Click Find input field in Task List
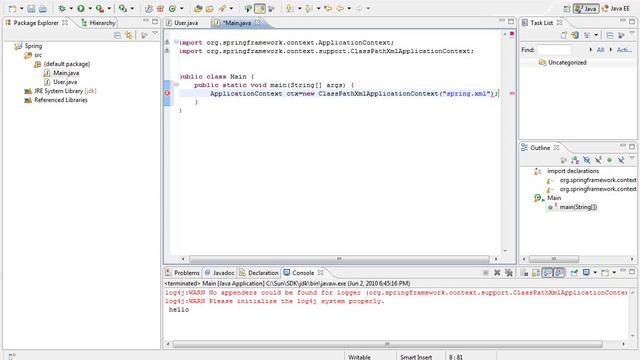The image size is (640, 360). coord(554,50)
